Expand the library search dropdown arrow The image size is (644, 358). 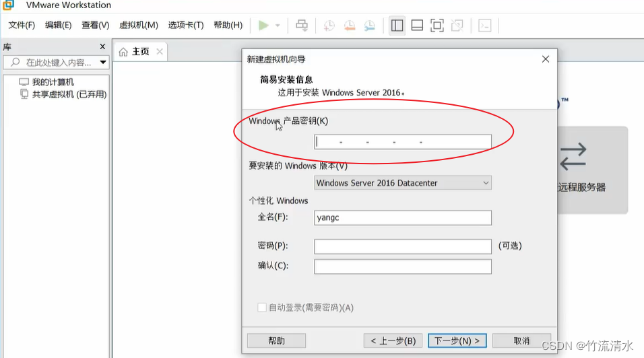(103, 63)
